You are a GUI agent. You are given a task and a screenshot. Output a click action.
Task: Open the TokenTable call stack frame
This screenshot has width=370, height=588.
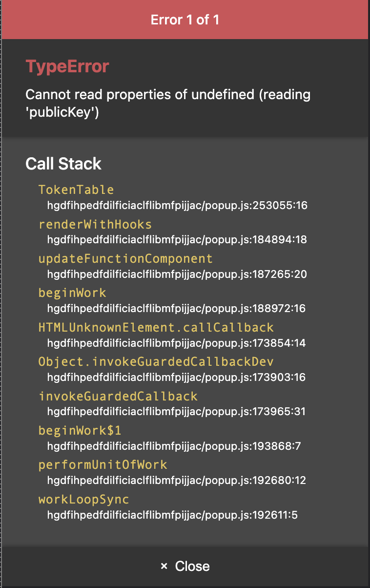(76, 190)
